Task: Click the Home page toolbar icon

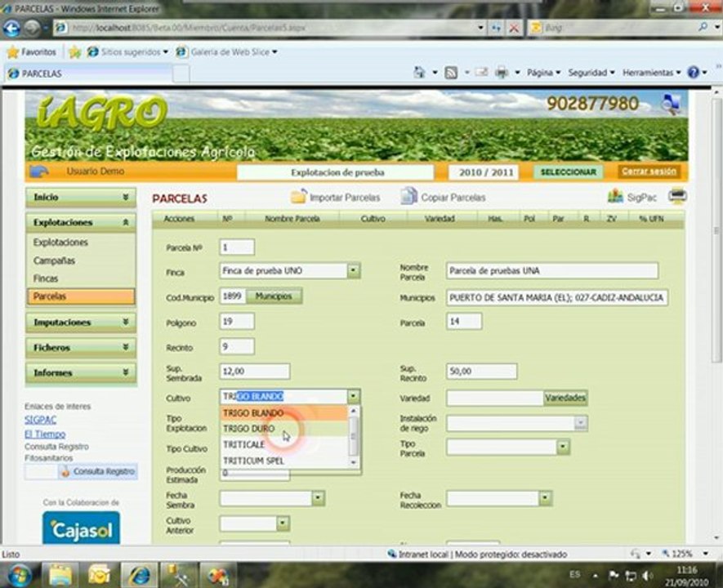Action: [419, 73]
